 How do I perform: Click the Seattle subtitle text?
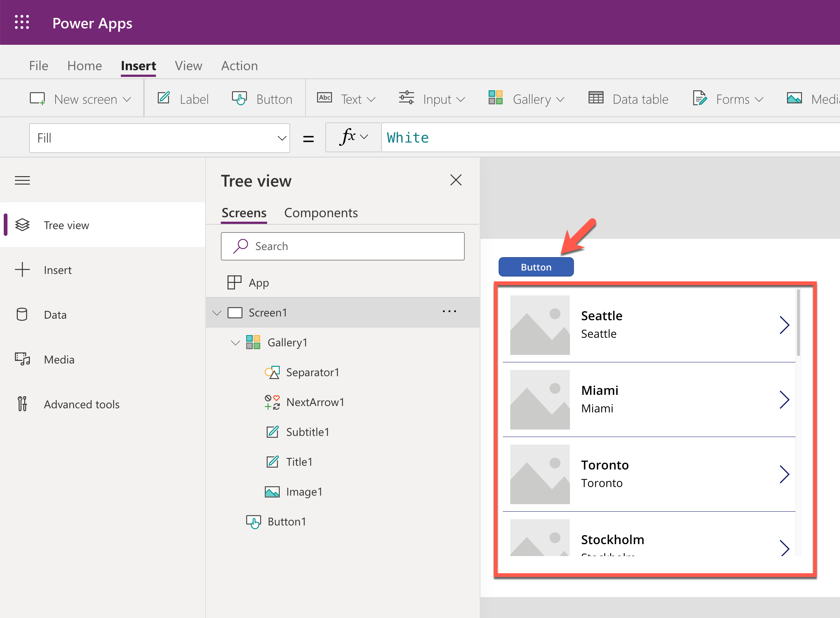click(599, 334)
